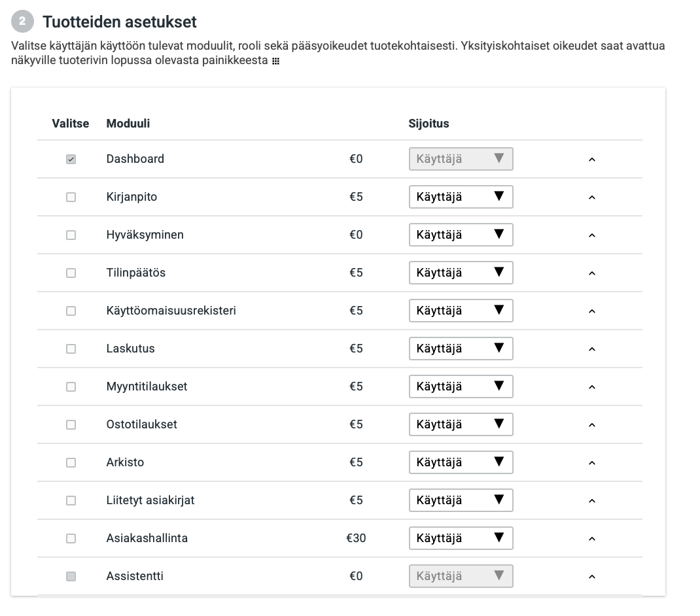This screenshot has height=616, width=700.
Task: Click the step 2 circle badge
Action: tap(22, 22)
